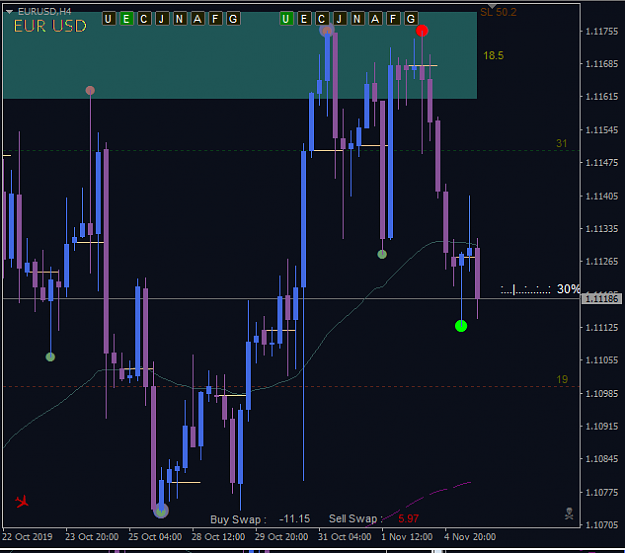Click the 23 Oct 20:00 time label
Screen dimensions: 625x553
92,537
